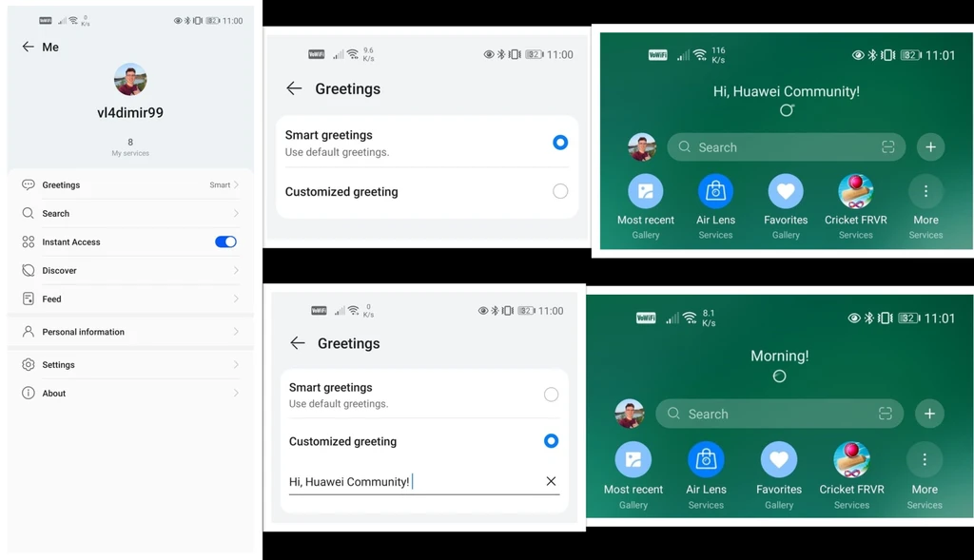Tap the Search magnifier icon in Me list
Image resolution: width=974 pixels, height=560 pixels.
tap(28, 213)
